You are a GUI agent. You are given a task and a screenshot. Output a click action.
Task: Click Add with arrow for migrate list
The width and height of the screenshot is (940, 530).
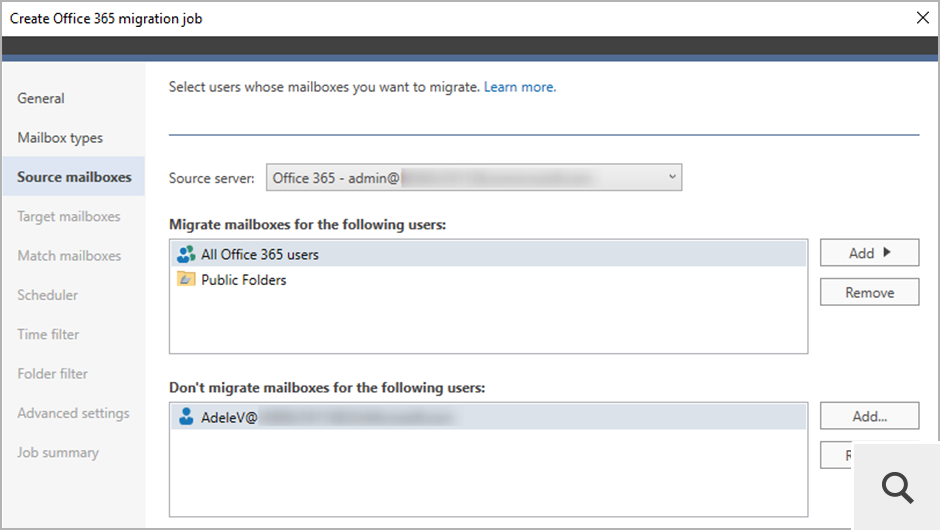[869, 253]
